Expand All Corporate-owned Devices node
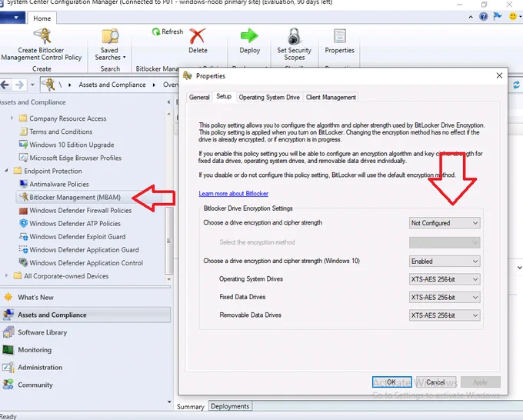Screen dimensions: 523x420 pos(6,275)
